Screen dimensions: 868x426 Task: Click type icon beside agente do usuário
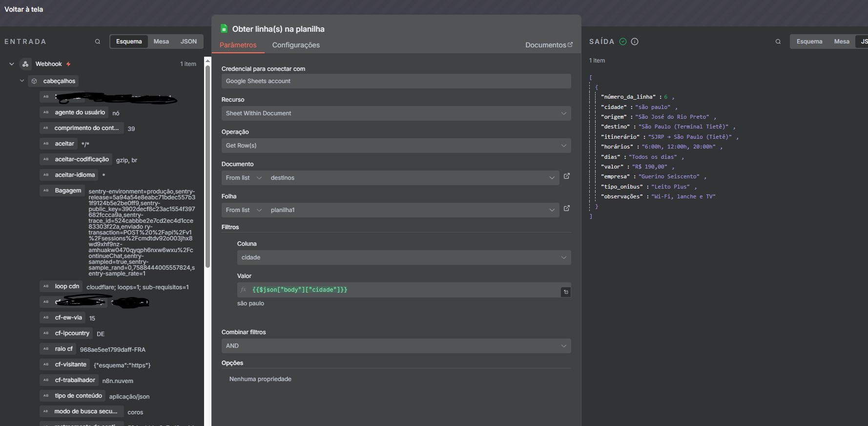tap(46, 112)
